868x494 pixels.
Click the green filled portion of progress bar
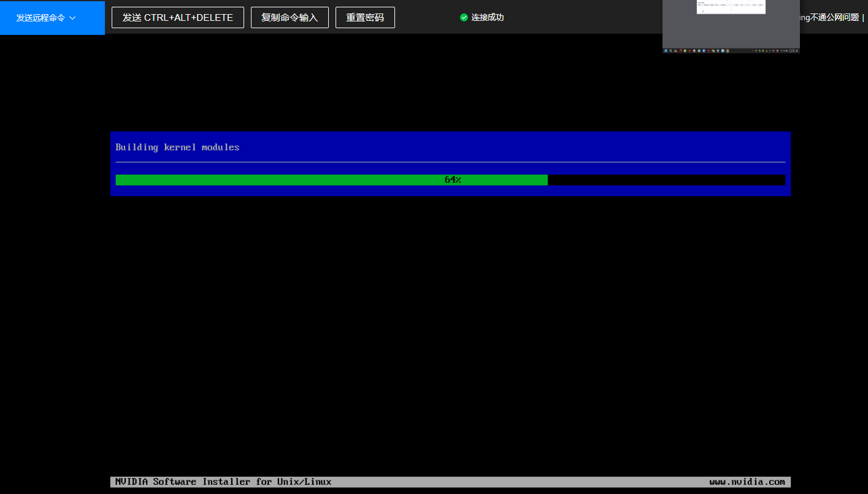(276, 180)
